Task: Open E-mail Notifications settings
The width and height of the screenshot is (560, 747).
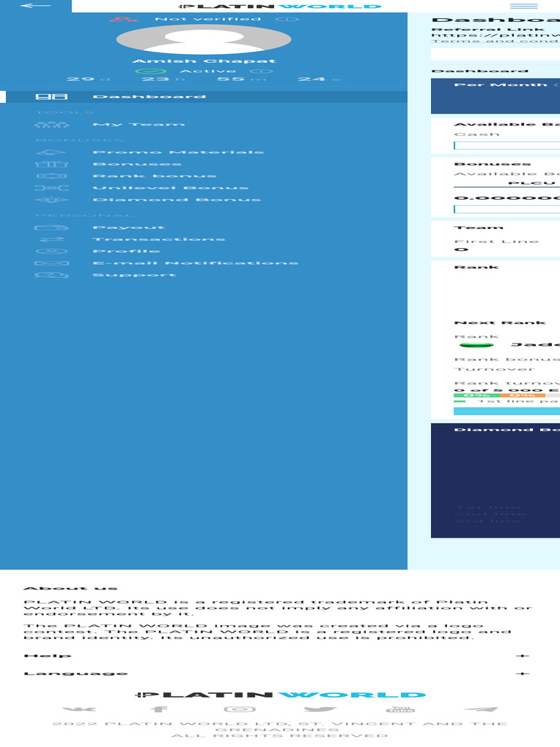Action: (x=195, y=263)
